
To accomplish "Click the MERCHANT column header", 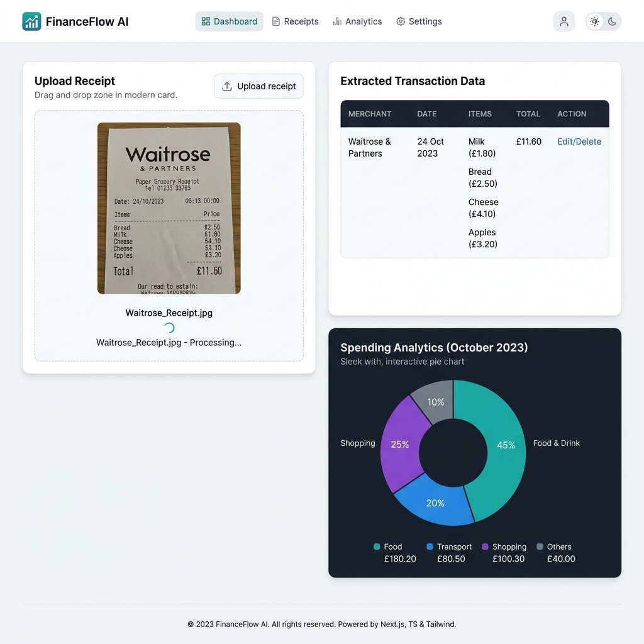I will [370, 114].
